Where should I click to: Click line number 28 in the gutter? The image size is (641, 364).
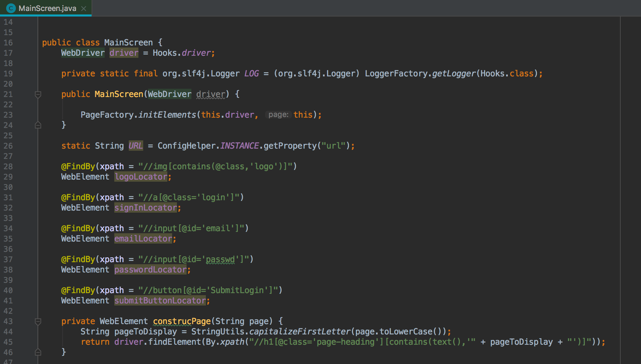pyautogui.click(x=8, y=167)
